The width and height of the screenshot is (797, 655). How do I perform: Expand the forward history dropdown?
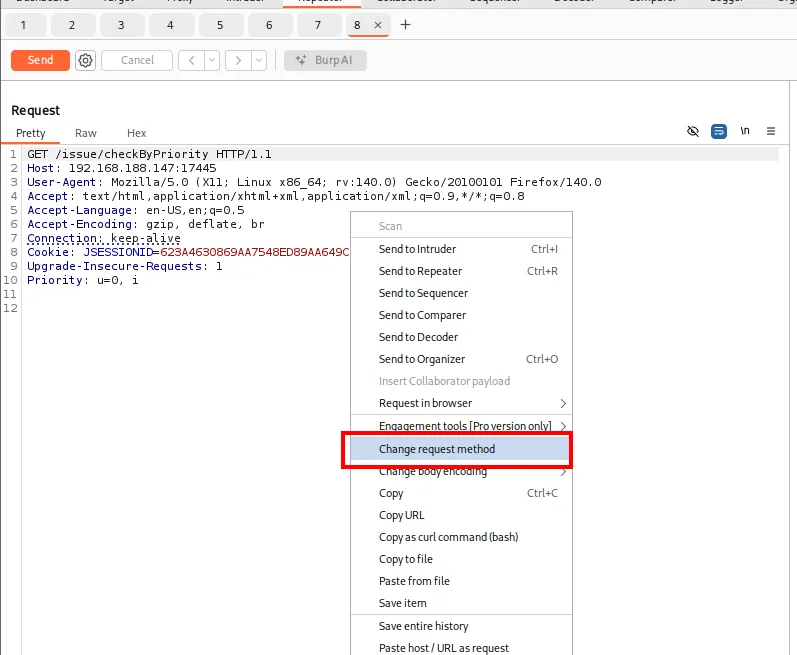click(x=259, y=60)
